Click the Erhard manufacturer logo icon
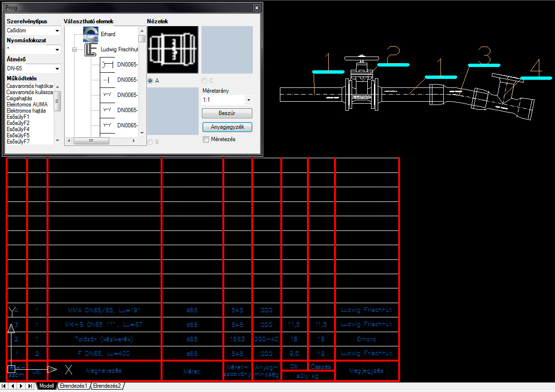Viewport: 555px width, 392px height. point(90,34)
